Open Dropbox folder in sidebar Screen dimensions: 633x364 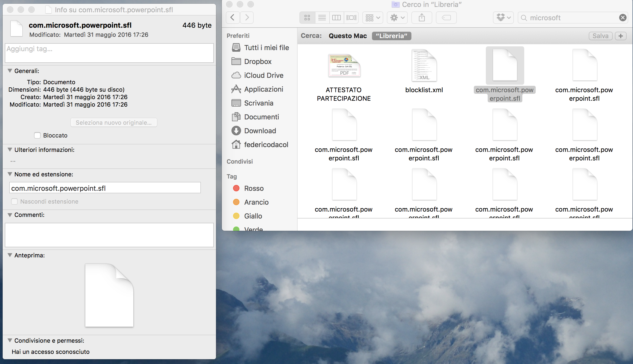(x=251, y=62)
